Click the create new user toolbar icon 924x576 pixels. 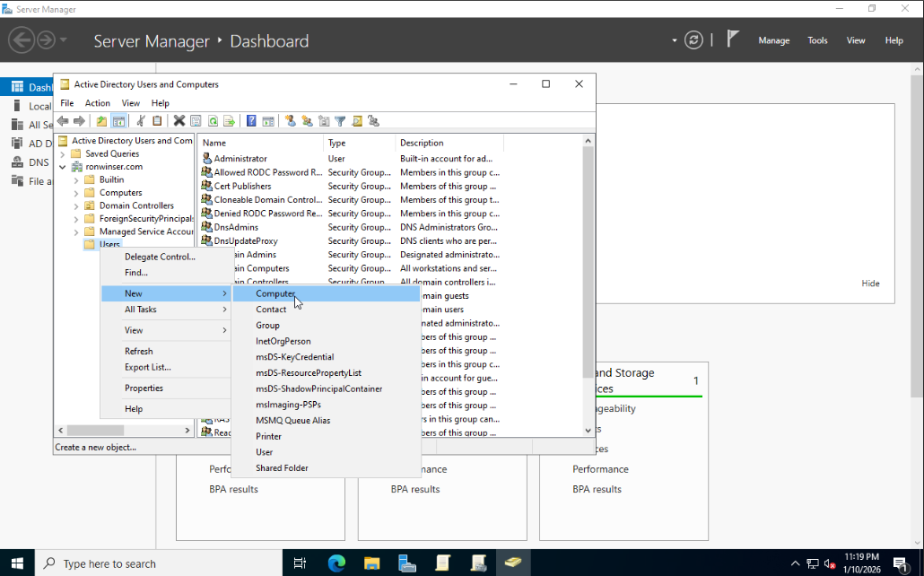(x=290, y=121)
